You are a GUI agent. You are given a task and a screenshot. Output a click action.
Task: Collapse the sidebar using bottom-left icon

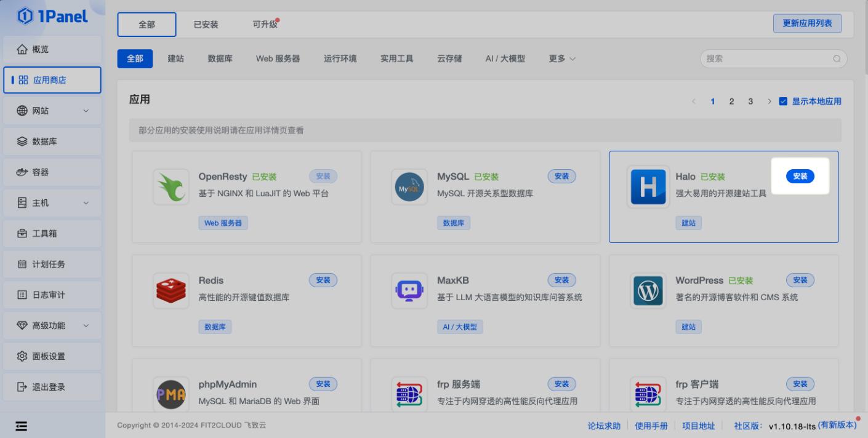(x=20, y=425)
